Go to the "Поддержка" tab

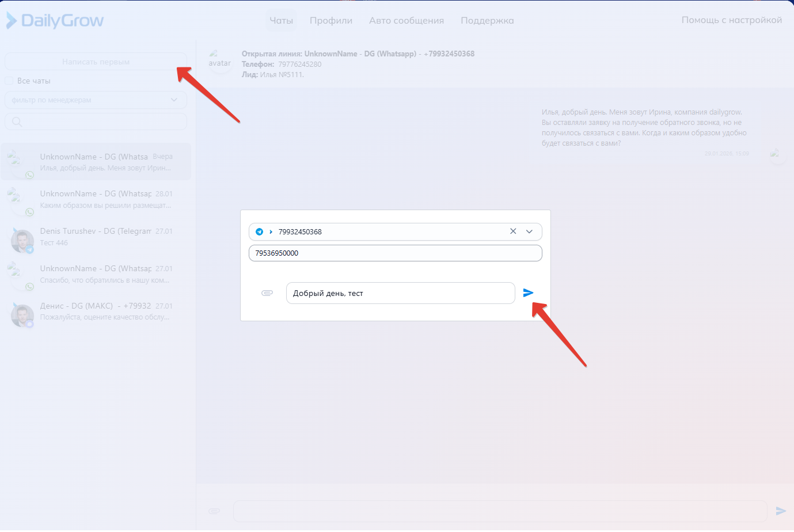[487, 21]
